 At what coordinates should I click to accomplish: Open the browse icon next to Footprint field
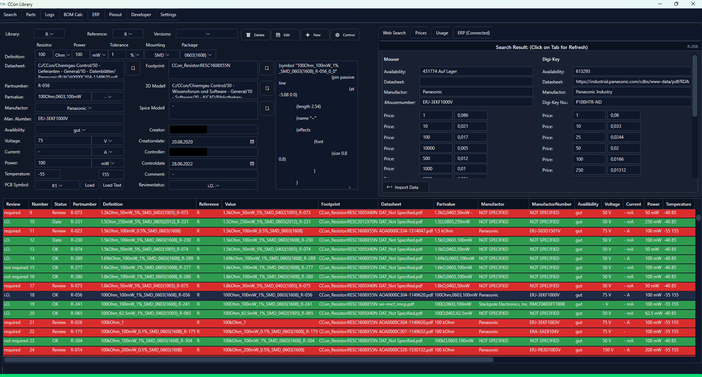click(x=267, y=69)
